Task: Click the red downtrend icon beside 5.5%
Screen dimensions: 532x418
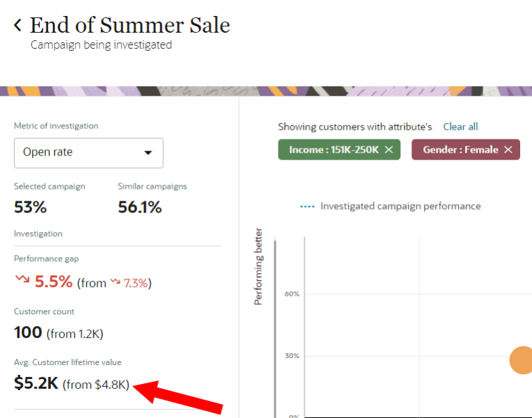Action: [x=22, y=280]
